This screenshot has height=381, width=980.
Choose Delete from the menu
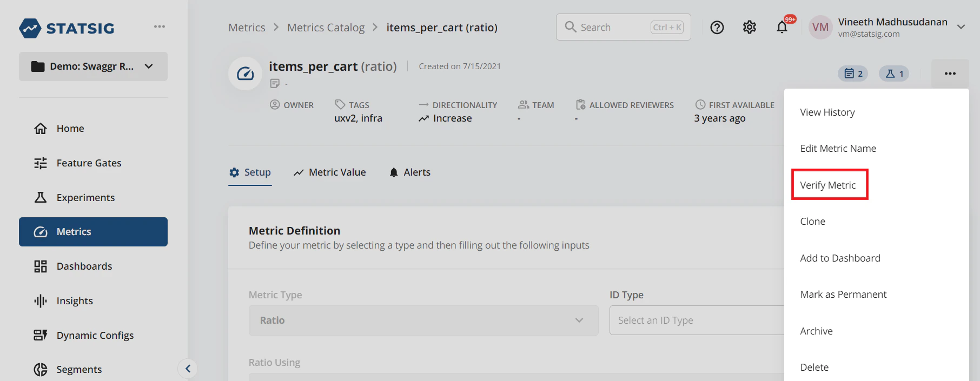coord(876,367)
